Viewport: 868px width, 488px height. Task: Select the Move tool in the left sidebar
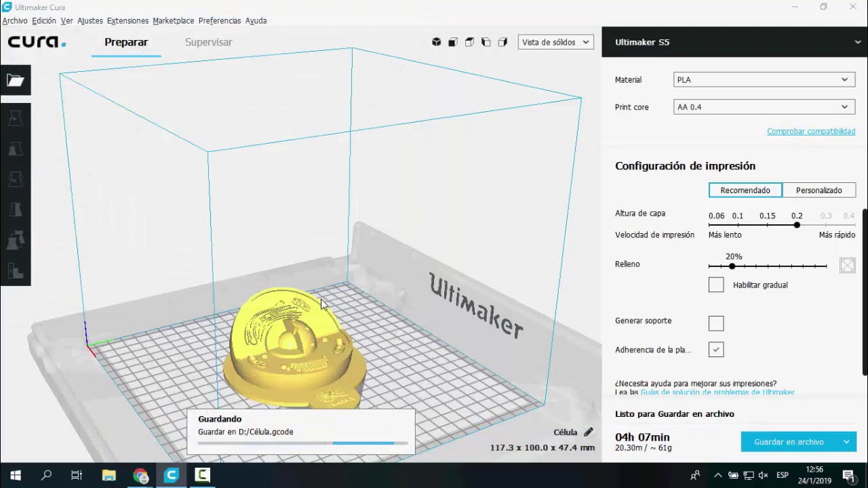(15, 118)
